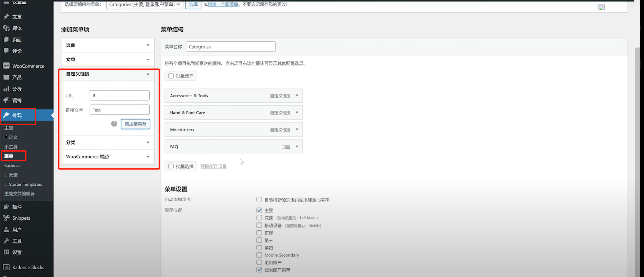Open the WooCommerce sidebar icon
Viewport: 644px width, 277px height.
pyautogui.click(x=6, y=66)
